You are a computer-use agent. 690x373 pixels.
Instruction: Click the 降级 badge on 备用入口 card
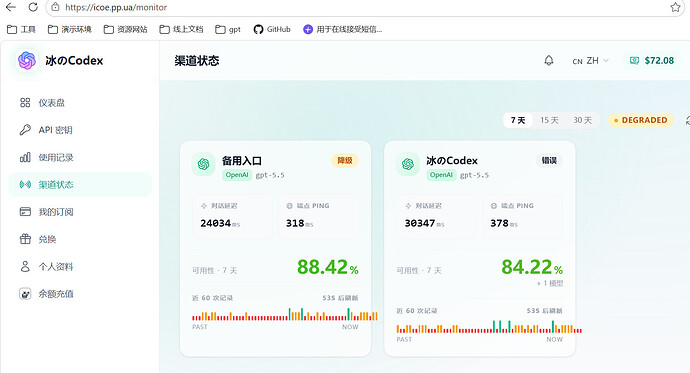[345, 161]
